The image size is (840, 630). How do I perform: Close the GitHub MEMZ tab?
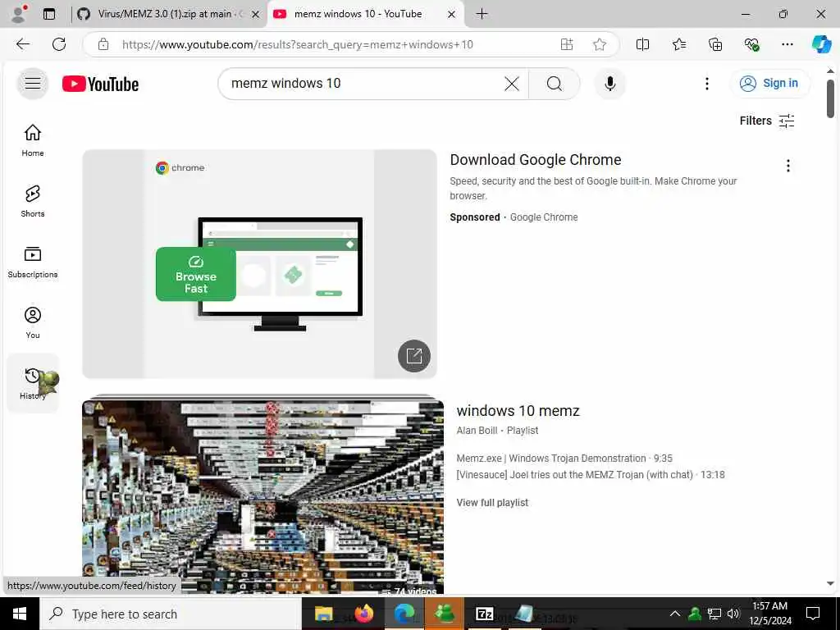click(x=256, y=15)
